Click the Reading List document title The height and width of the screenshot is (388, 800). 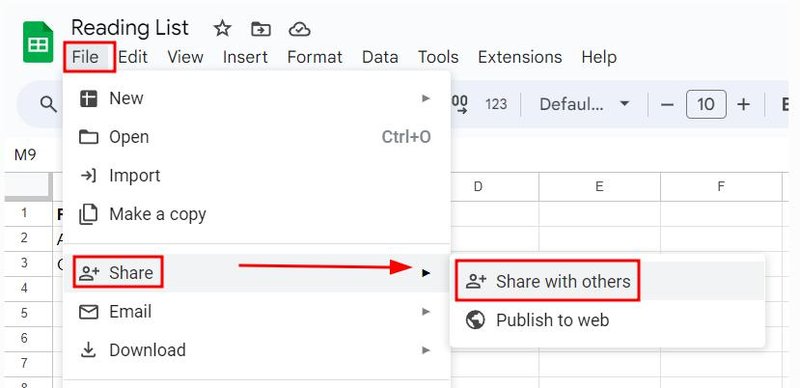coord(130,28)
